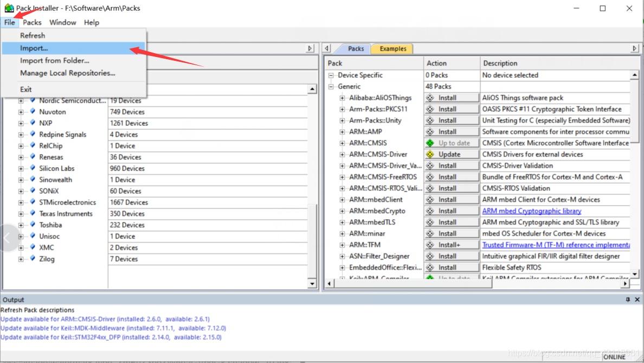This screenshot has width=644, height=363.
Task: Install the Arm-Packs::Unity pack
Action: (x=452, y=120)
